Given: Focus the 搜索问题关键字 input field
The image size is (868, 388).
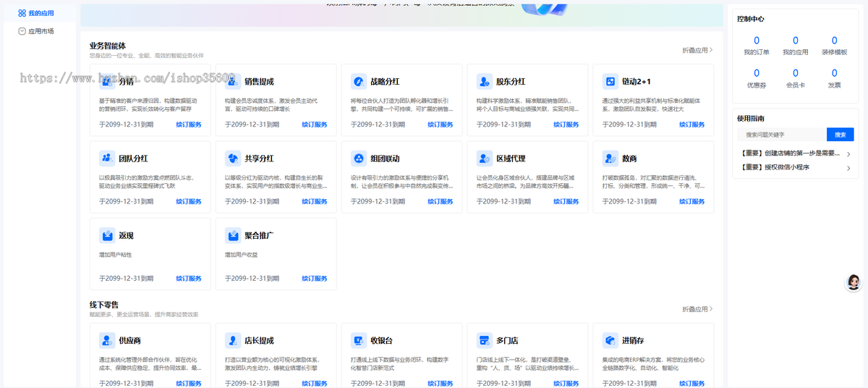Looking at the screenshot, I should [783, 135].
